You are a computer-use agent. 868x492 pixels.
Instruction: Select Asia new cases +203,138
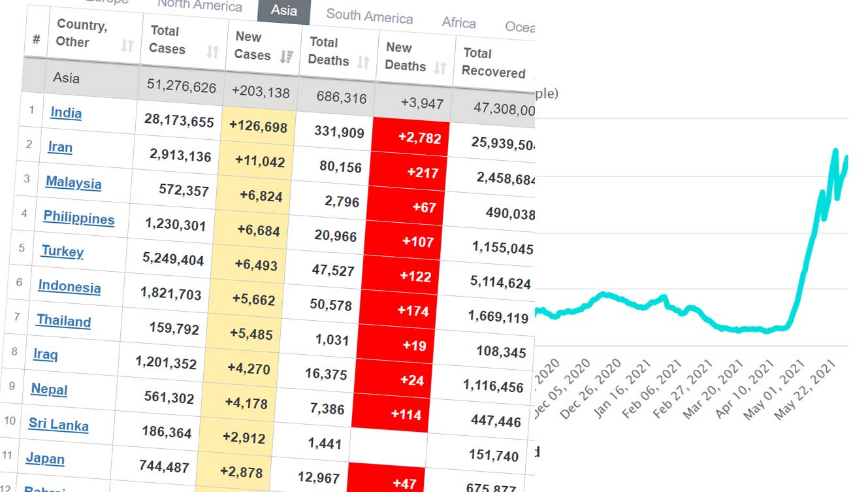pyautogui.click(x=261, y=92)
